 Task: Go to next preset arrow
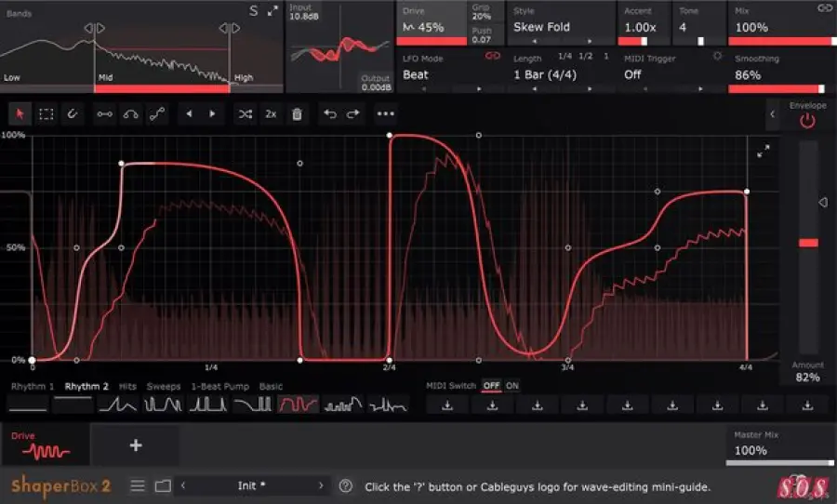click(321, 485)
